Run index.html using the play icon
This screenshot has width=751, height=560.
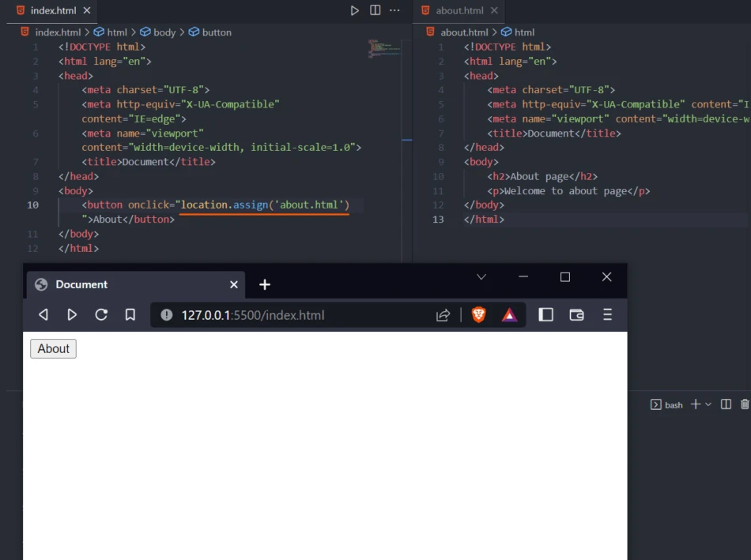tap(355, 10)
